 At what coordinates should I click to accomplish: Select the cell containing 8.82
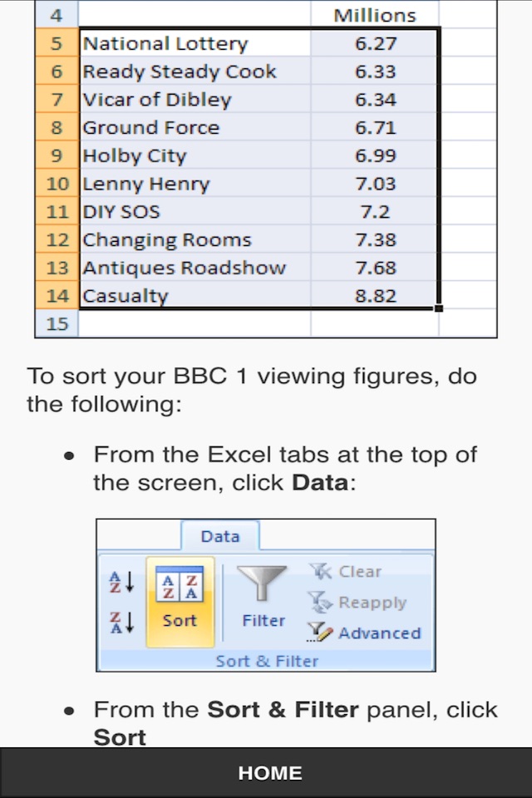pyautogui.click(x=375, y=296)
